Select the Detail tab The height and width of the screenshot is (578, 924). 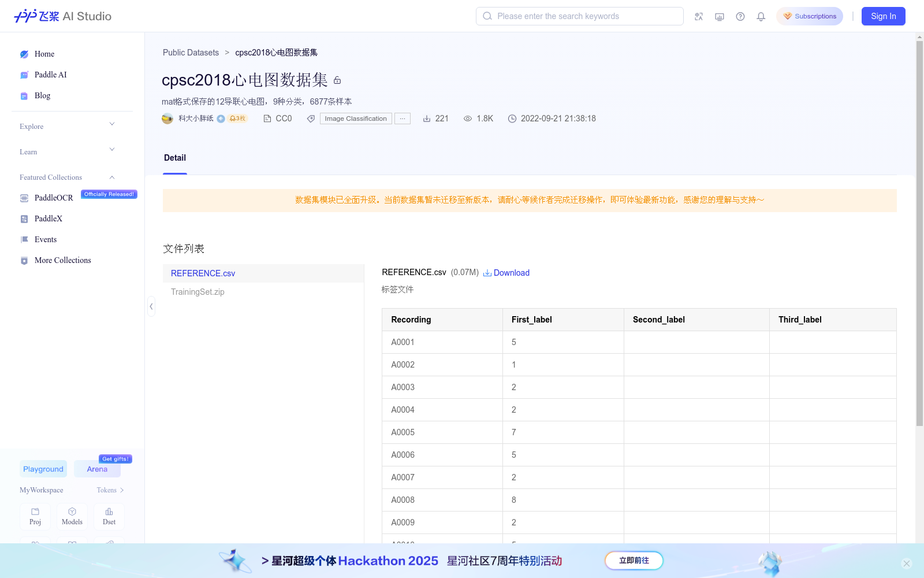[x=175, y=158]
